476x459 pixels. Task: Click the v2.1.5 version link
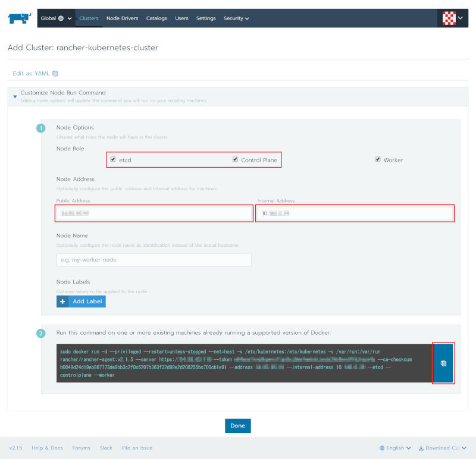click(16, 448)
